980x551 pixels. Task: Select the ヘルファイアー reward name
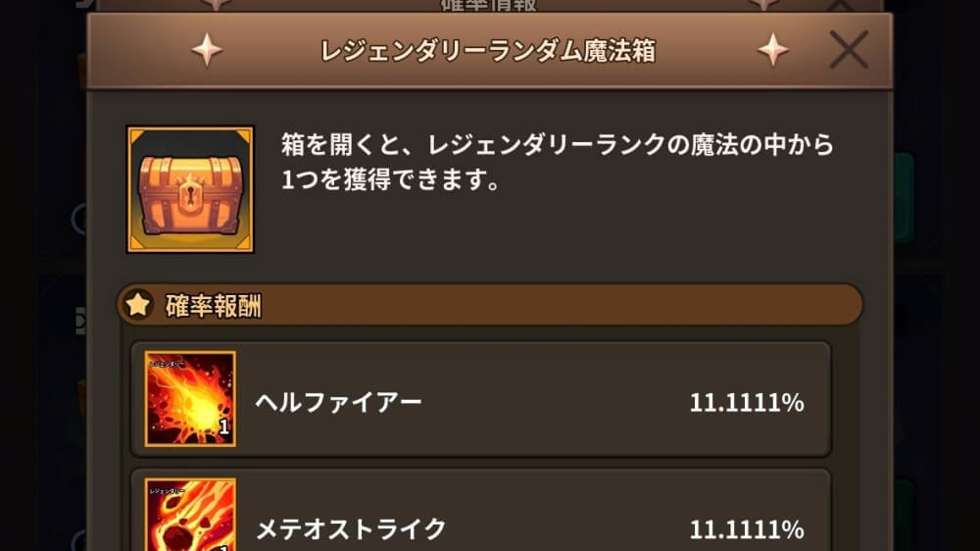tap(338, 402)
